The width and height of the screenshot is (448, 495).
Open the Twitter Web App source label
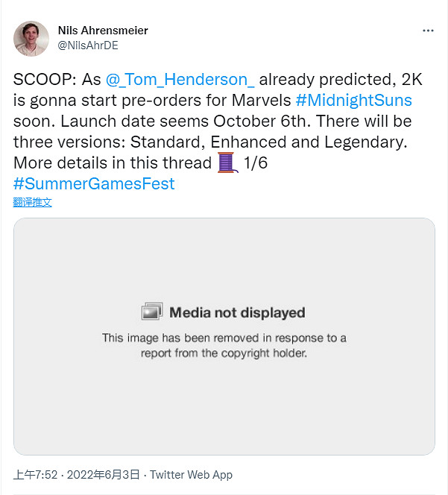point(192,475)
